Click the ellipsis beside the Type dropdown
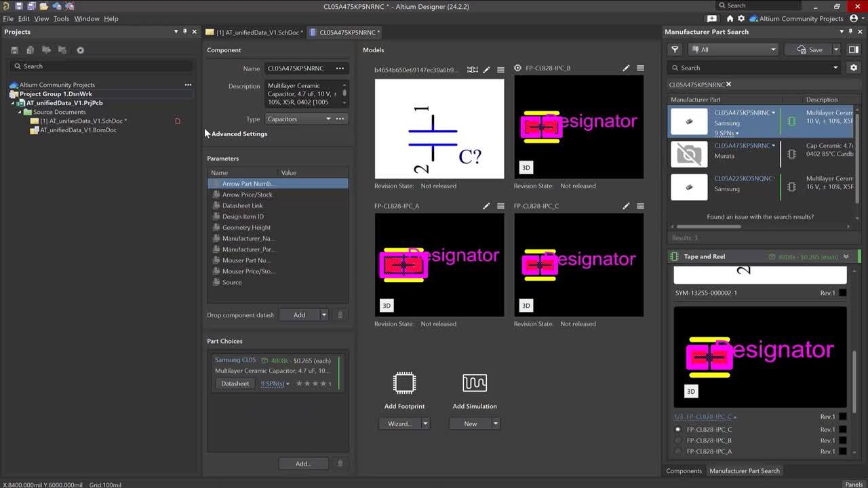This screenshot has width=868, height=488. pyautogui.click(x=340, y=119)
